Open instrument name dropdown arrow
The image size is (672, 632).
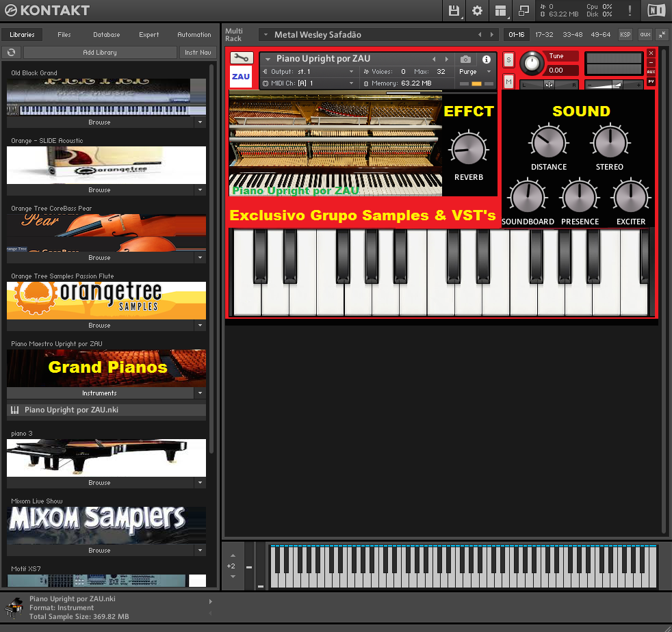point(268,60)
